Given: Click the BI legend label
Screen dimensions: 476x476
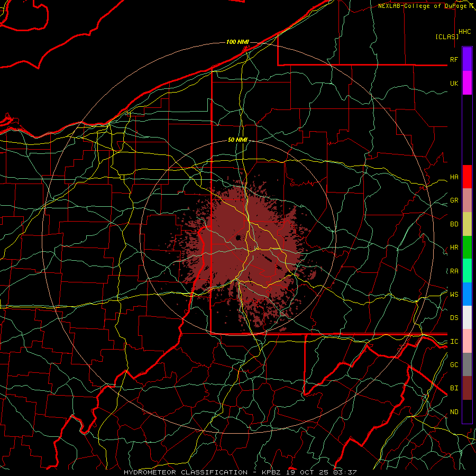Looking at the screenshot, I should pos(454,388).
